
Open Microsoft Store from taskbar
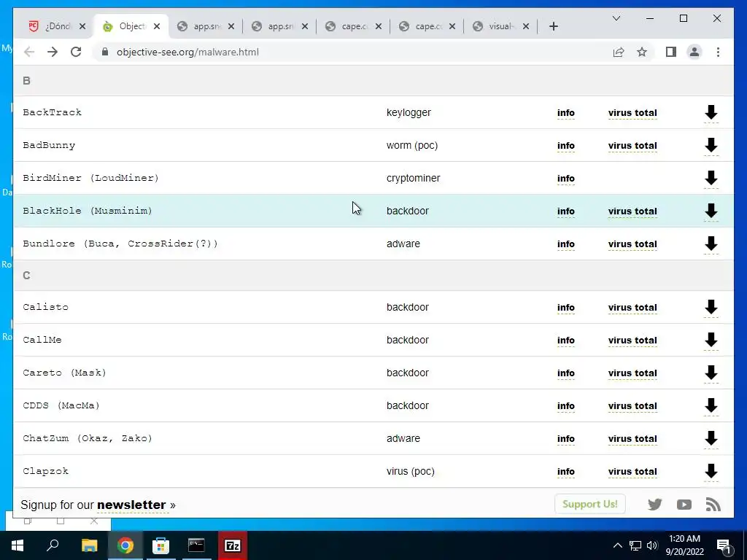(160, 545)
